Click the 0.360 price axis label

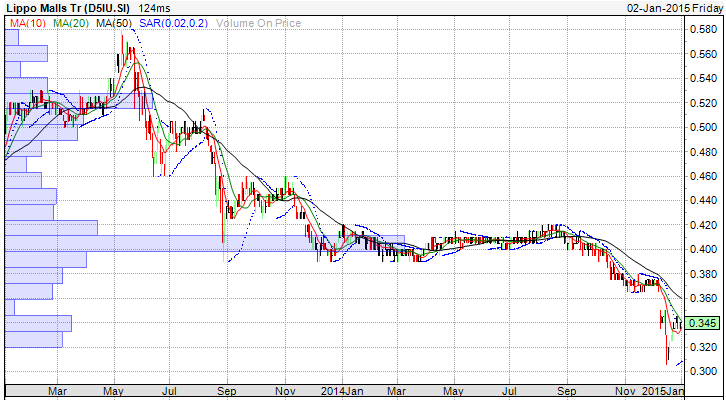pyautogui.click(x=704, y=298)
